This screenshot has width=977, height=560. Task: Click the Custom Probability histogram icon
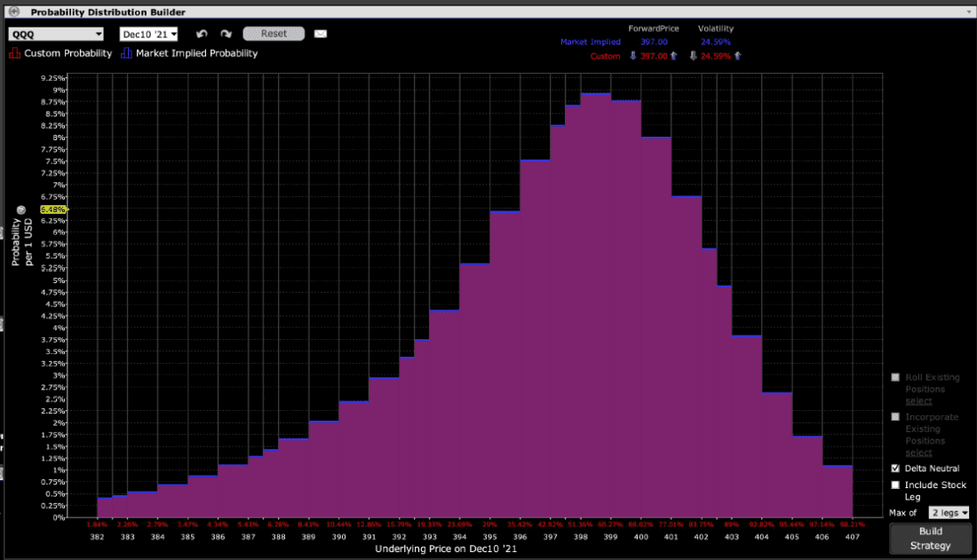click(13, 53)
